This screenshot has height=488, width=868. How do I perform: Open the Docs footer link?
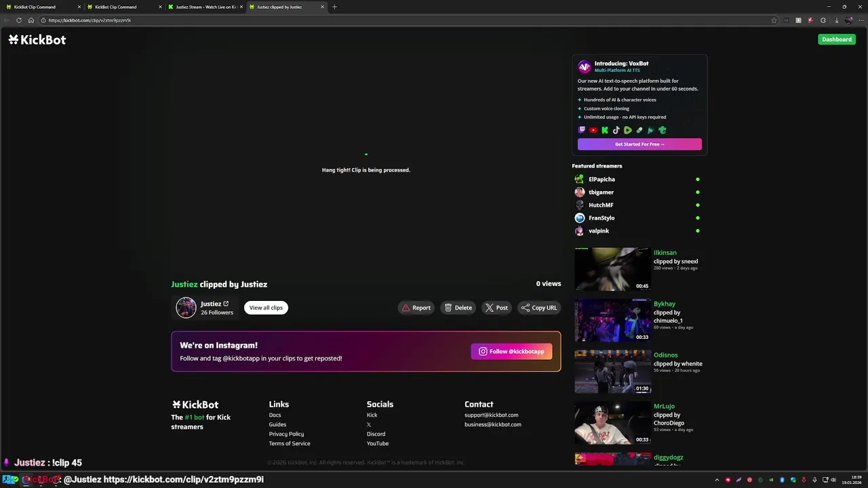[x=275, y=415]
